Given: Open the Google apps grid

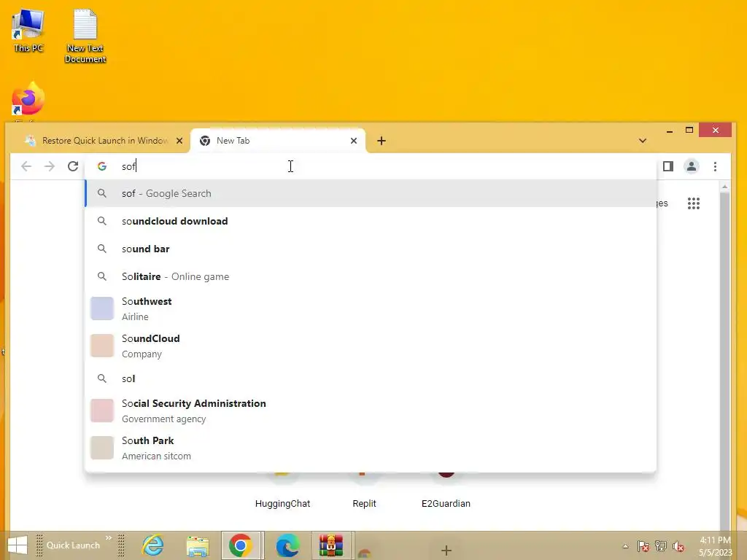Looking at the screenshot, I should pos(694,203).
